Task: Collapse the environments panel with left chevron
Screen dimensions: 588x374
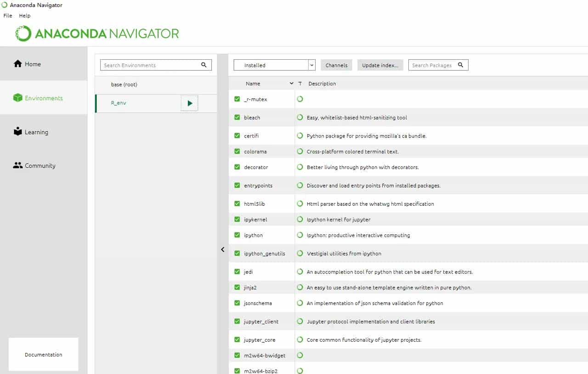Action: pos(223,249)
